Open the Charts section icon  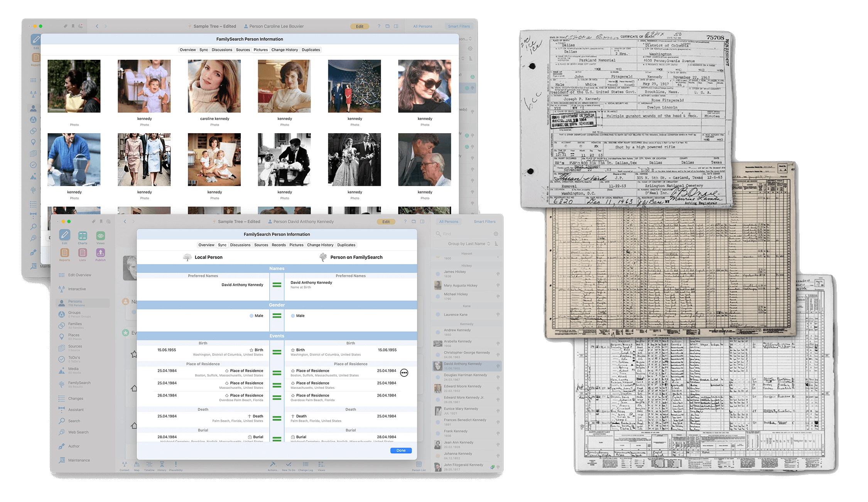(x=83, y=236)
